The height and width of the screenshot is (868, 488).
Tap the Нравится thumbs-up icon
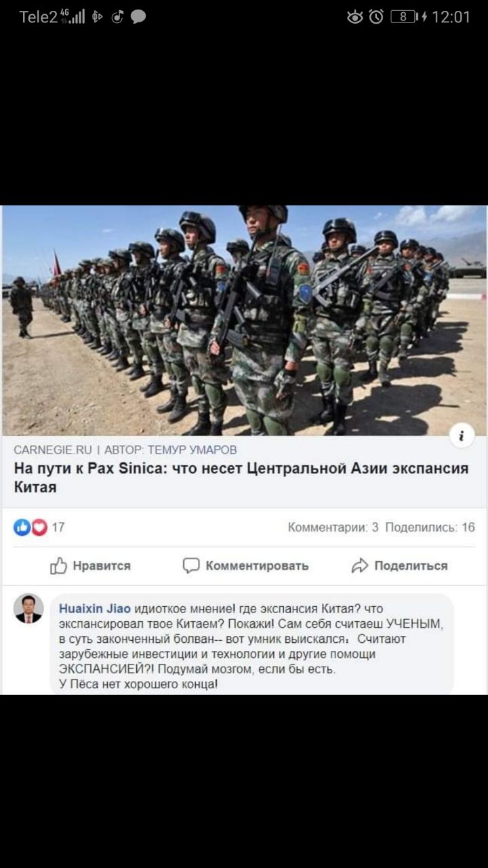point(58,566)
